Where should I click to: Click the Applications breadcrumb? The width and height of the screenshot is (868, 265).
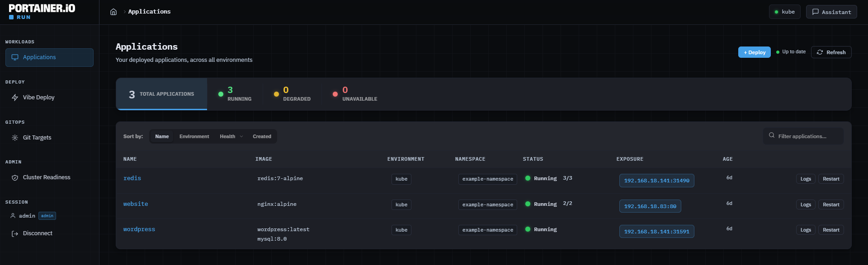(149, 12)
